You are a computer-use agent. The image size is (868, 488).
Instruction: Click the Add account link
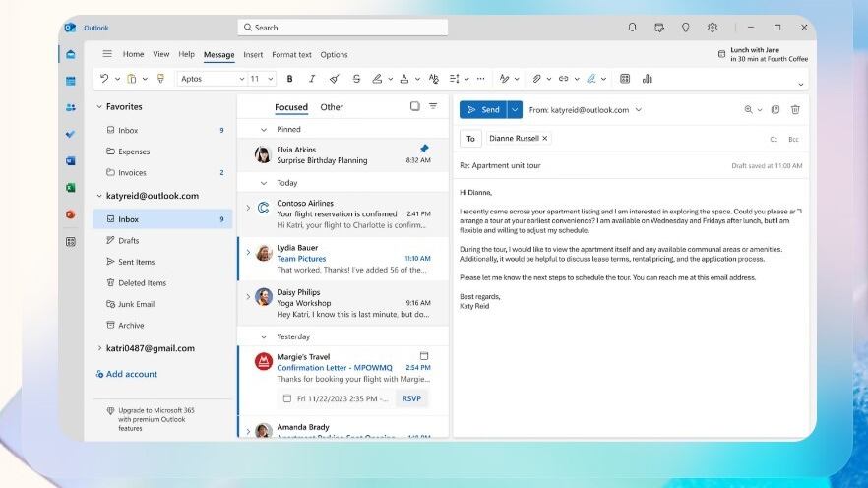[x=131, y=374]
